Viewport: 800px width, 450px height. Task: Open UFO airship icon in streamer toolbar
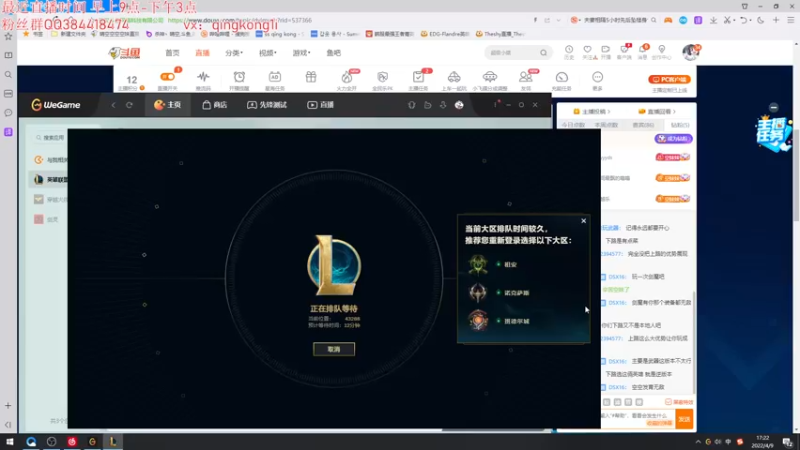coord(490,77)
